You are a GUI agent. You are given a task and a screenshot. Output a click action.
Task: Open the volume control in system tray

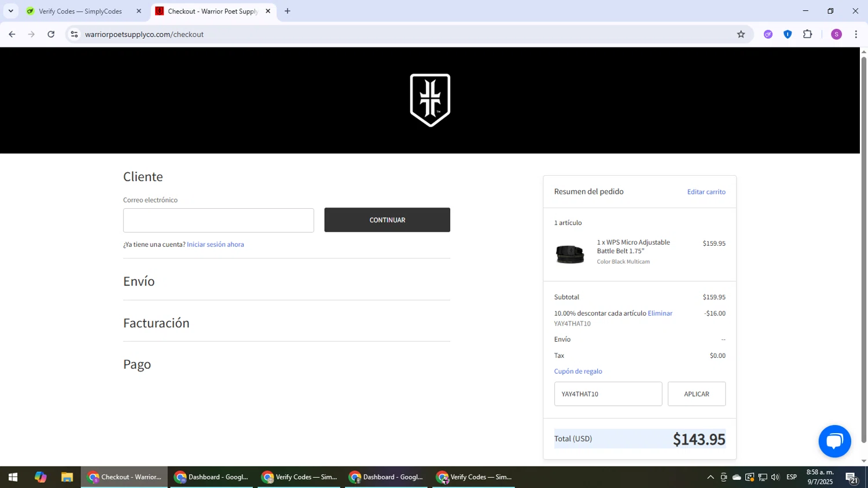(775, 477)
